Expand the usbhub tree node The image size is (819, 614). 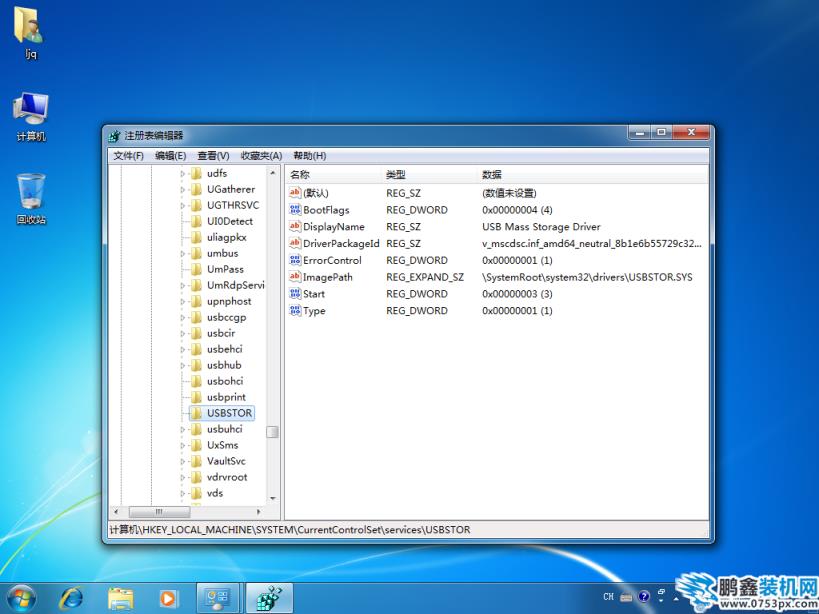[183, 365]
